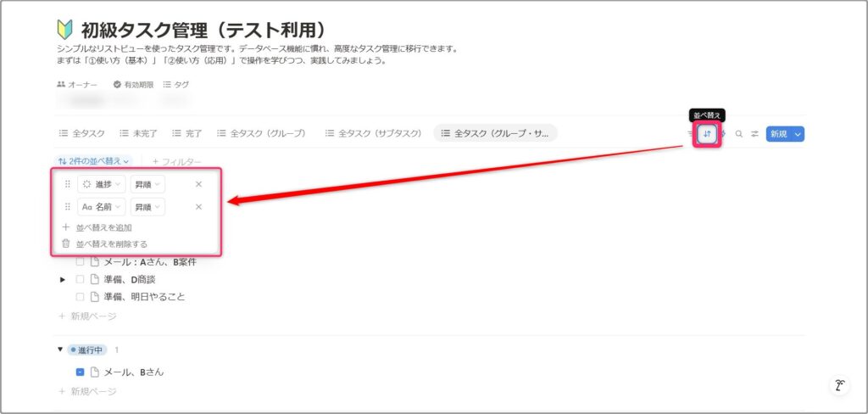This screenshot has height=414, width=868.
Task: Click the 有効期限 property label
Action: click(133, 84)
